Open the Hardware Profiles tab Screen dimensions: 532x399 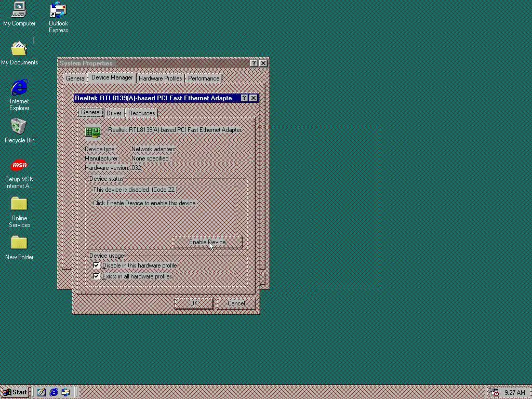tap(160, 78)
